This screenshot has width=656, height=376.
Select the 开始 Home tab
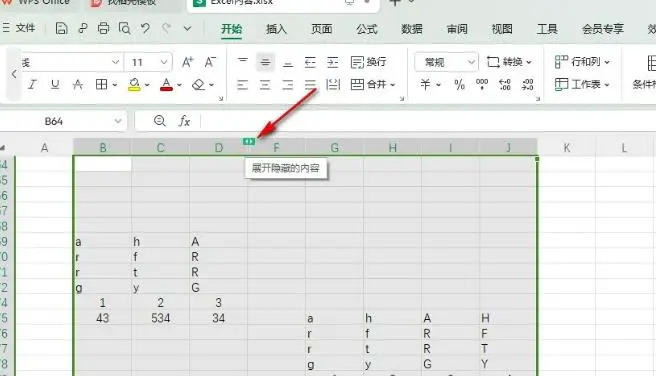click(x=231, y=29)
